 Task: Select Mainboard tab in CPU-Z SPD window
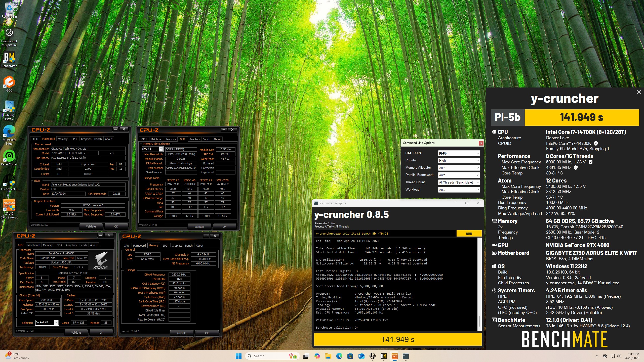(x=157, y=139)
